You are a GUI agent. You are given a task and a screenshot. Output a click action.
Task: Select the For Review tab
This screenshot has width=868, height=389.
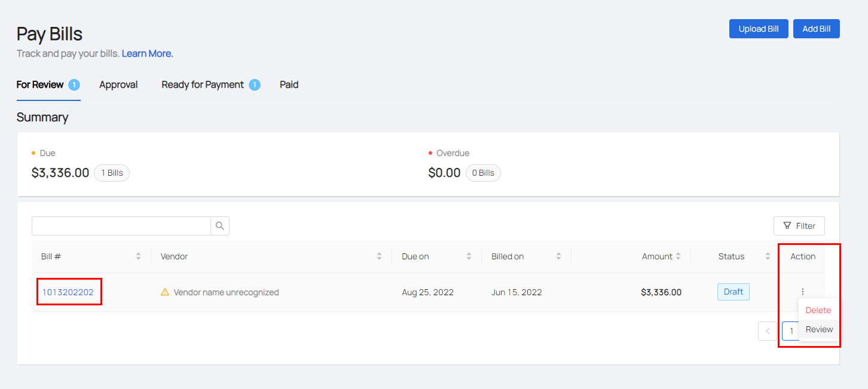(x=40, y=85)
